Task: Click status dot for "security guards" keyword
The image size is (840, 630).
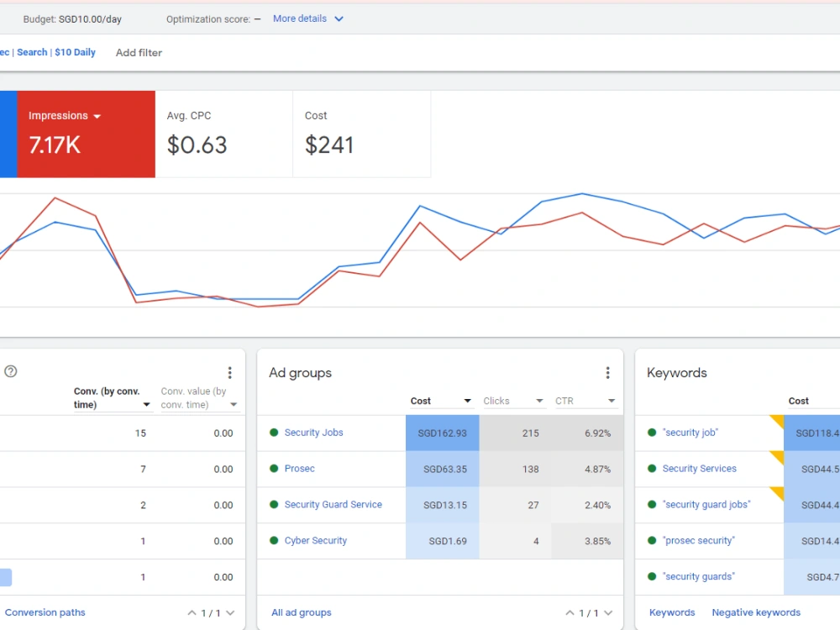Action: (652, 576)
